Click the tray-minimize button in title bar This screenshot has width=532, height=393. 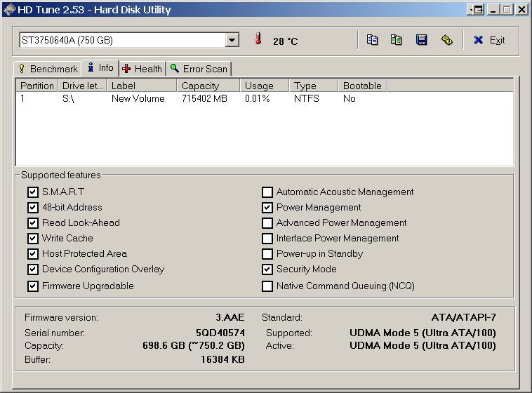(477, 10)
